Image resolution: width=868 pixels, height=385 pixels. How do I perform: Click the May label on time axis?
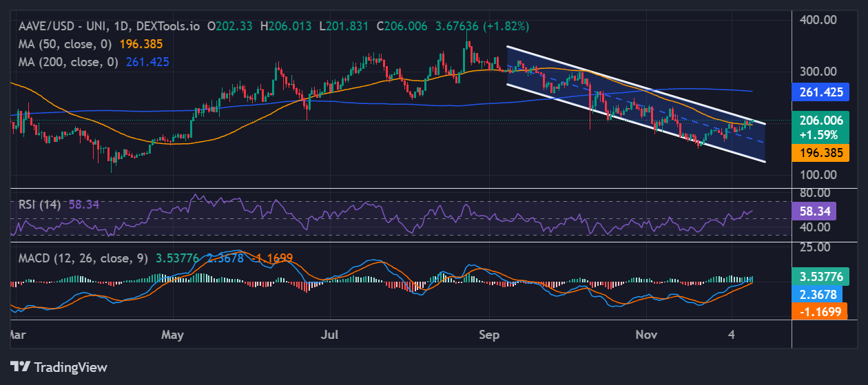point(172,335)
